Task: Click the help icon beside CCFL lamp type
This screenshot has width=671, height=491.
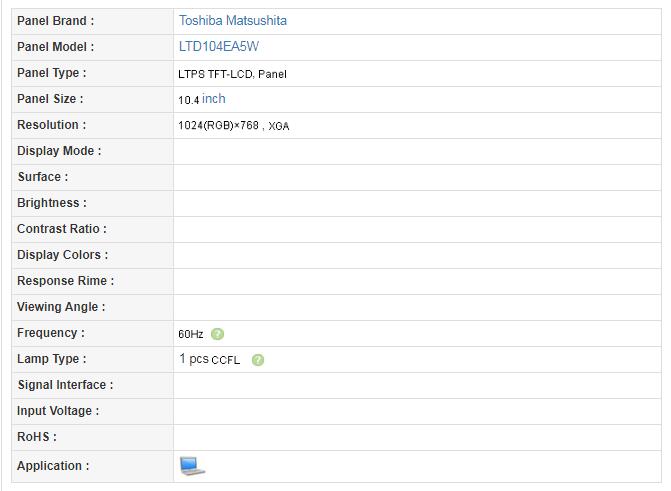Action: pyautogui.click(x=258, y=360)
